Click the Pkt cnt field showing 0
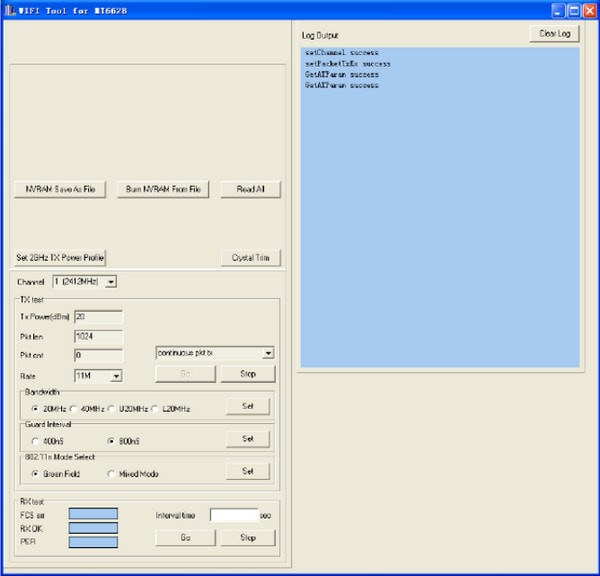The width and height of the screenshot is (600, 576). pos(99,355)
